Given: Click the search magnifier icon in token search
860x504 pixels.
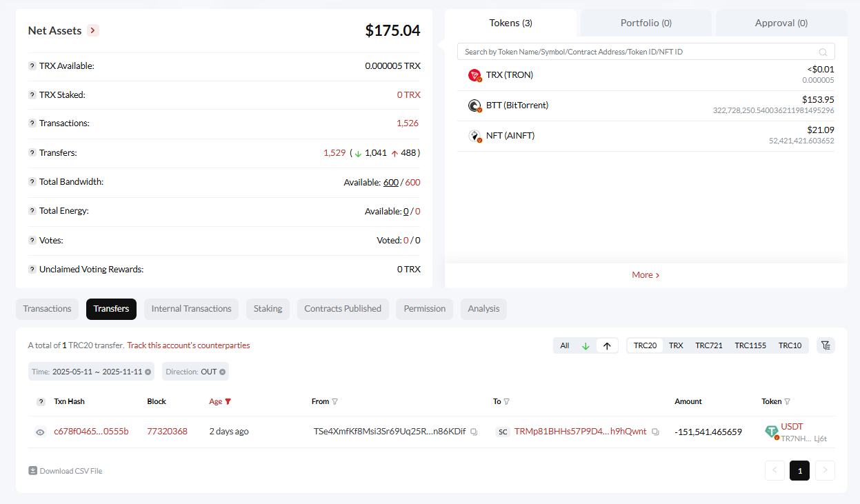Looking at the screenshot, I should tap(823, 52).
